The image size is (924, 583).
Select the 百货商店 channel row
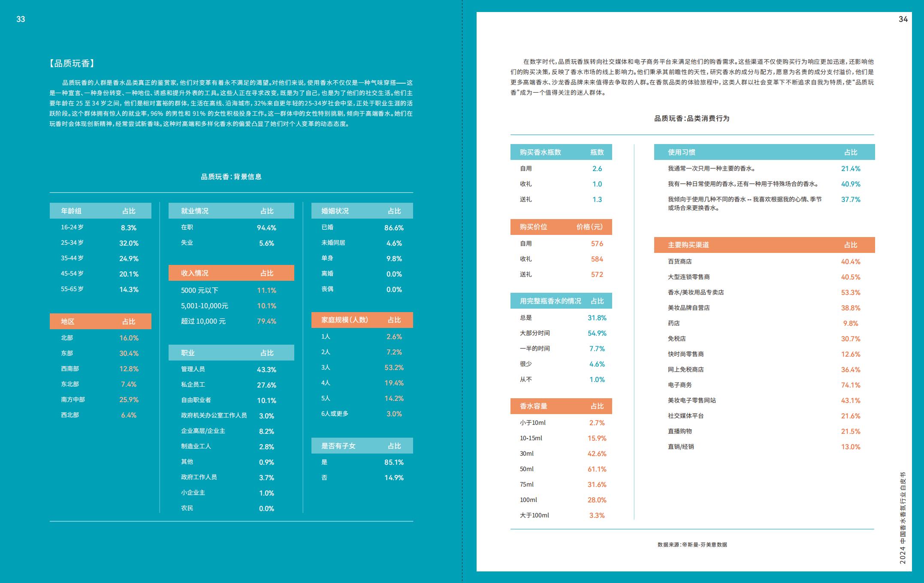tap(764, 261)
